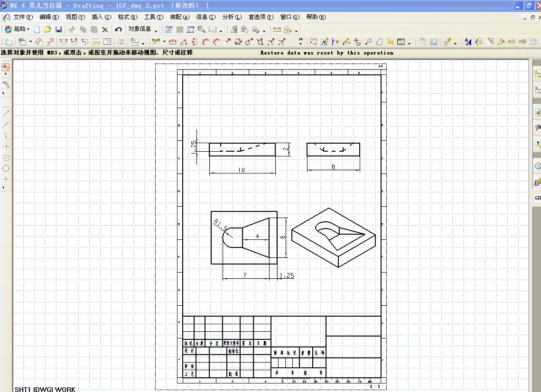
Task: Open the Annotation Editor text icon
Action: click(x=324, y=42)
